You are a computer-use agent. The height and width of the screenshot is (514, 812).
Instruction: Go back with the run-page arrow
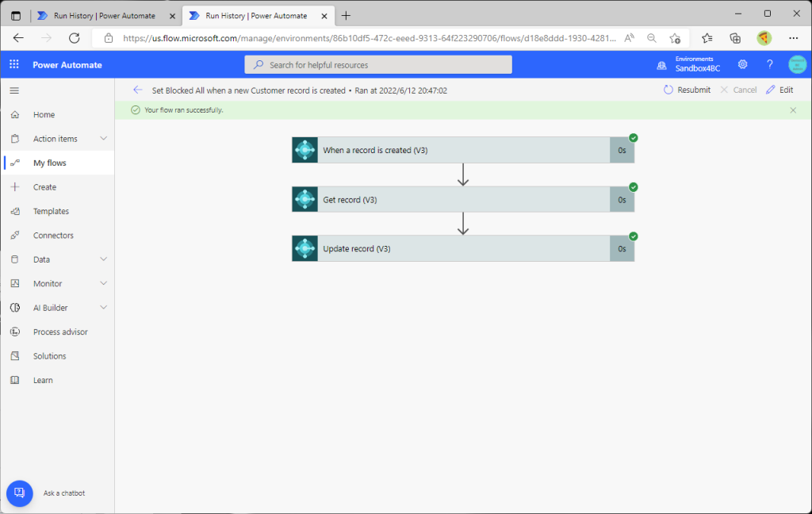click(137, 90)
